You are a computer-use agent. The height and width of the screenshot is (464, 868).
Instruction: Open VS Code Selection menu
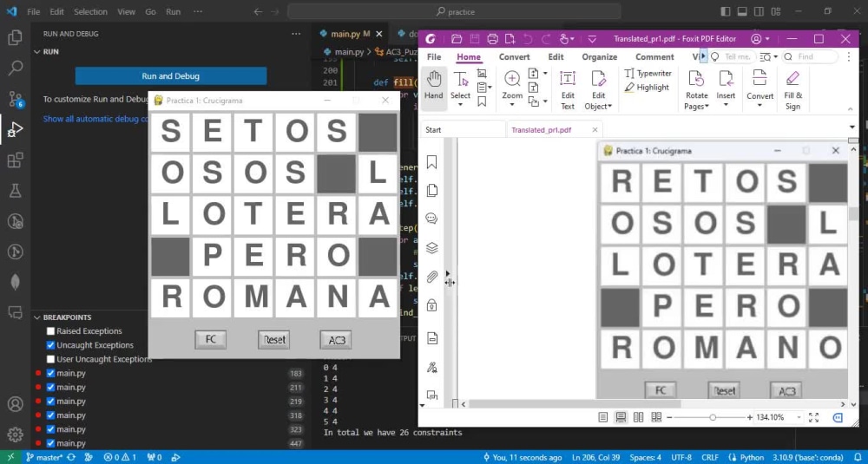pyautogui.click(x=90, y=11)
